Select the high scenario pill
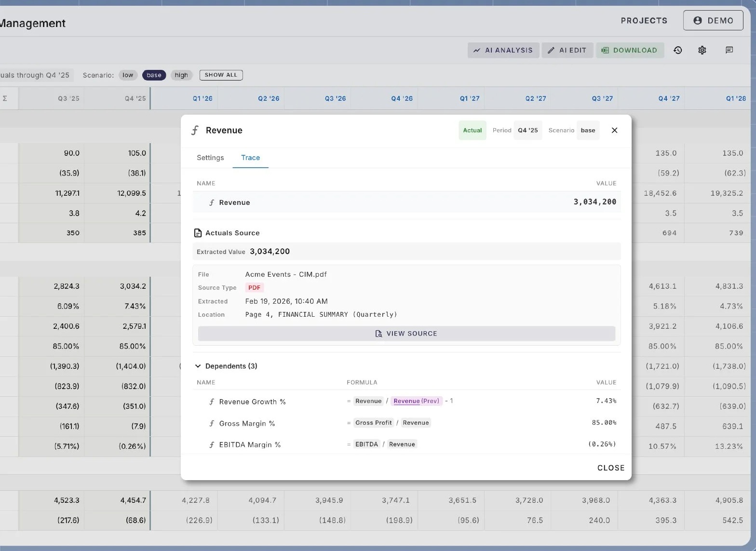The image size is (756, 551). tap(181, 75)
